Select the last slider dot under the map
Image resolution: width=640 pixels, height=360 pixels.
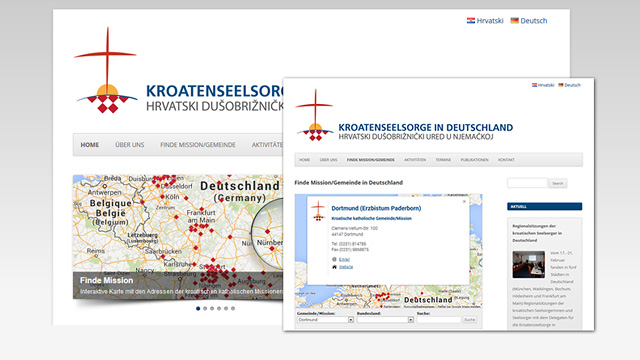[233, 309]
